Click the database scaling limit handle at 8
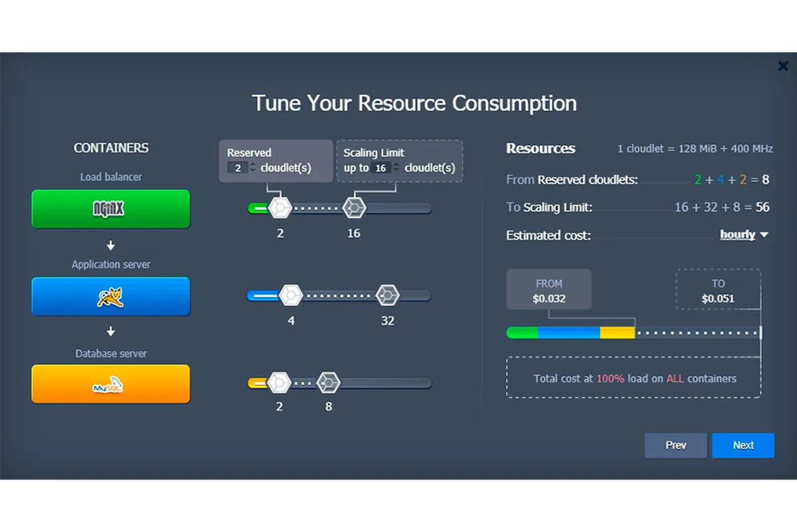The width and height of the screenshot is (797, 532). [328, 383]
